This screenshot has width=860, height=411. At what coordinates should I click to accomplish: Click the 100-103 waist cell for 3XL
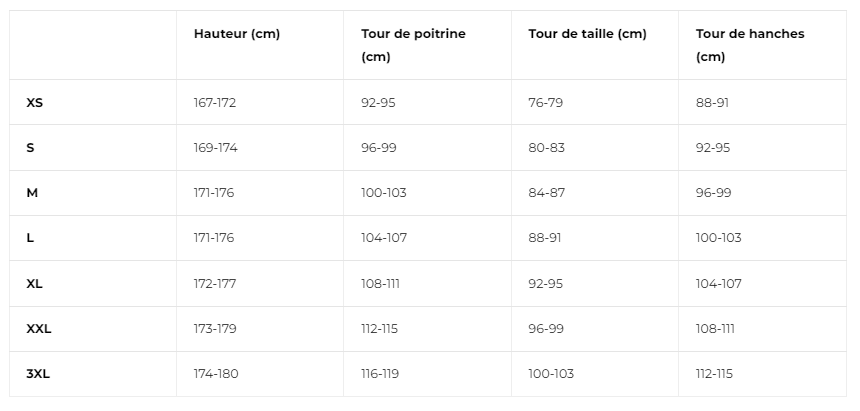point(551,374)
